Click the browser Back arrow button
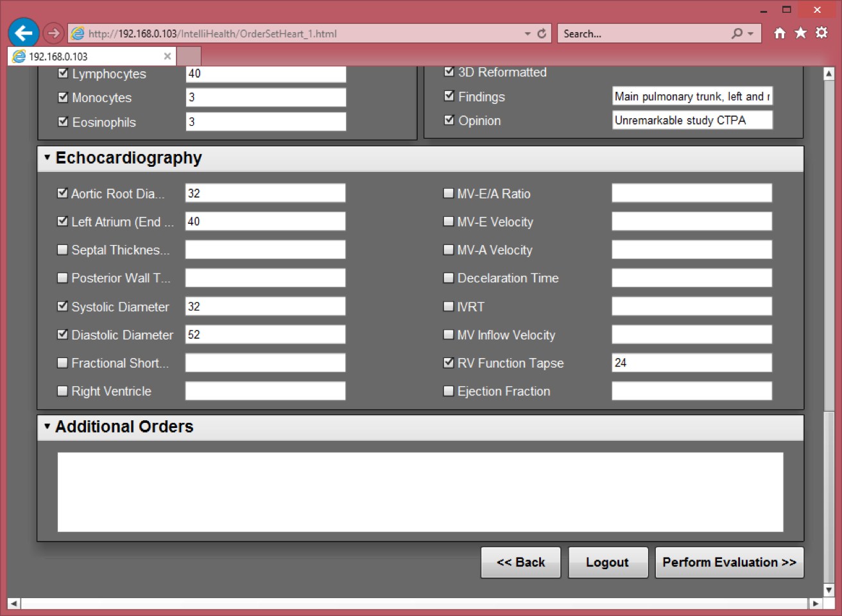This screenshot has height=616, width=842. 24,33
